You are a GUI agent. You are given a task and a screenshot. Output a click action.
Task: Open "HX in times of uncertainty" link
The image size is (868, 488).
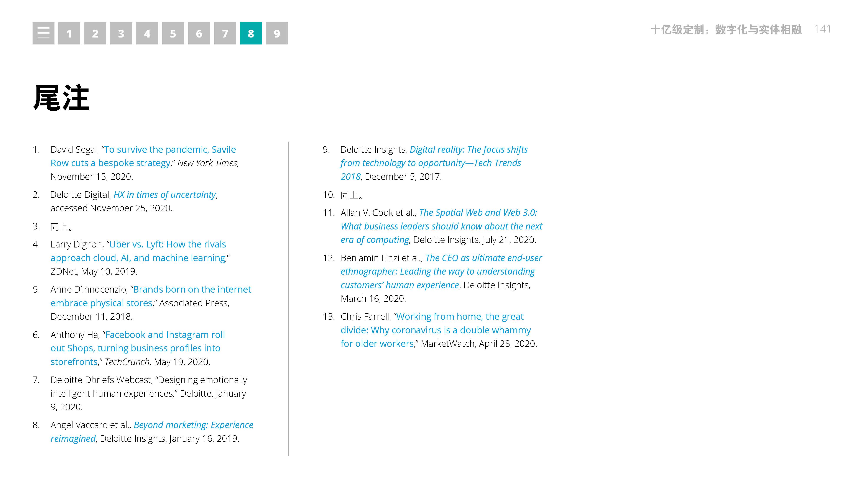(165, 195)
